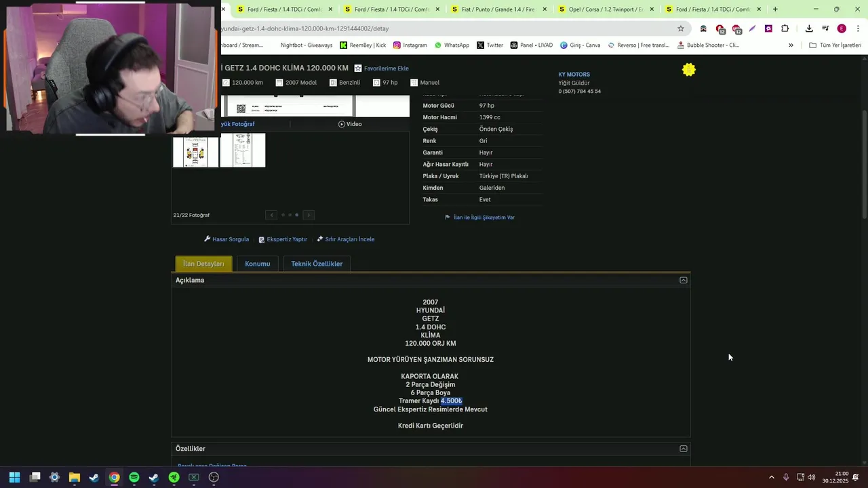Bookmark this page with the star icon

pos(681,28)
